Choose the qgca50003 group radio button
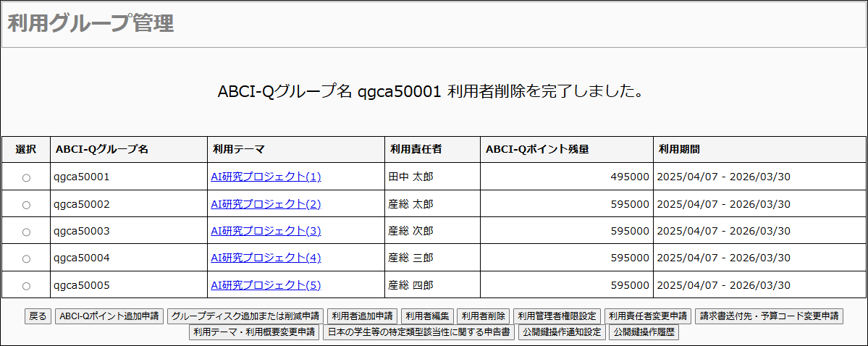 26,232
